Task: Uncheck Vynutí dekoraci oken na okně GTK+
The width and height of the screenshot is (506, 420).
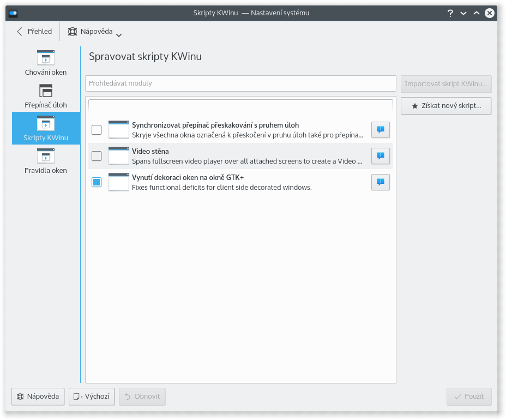Action: pyautogui.click(x=97, y=182)
